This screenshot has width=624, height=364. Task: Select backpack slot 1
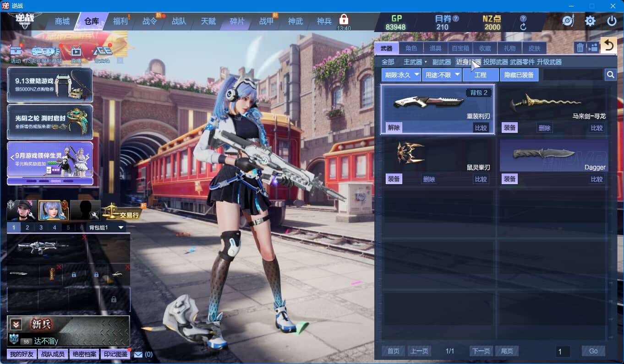tap(14, 228)
